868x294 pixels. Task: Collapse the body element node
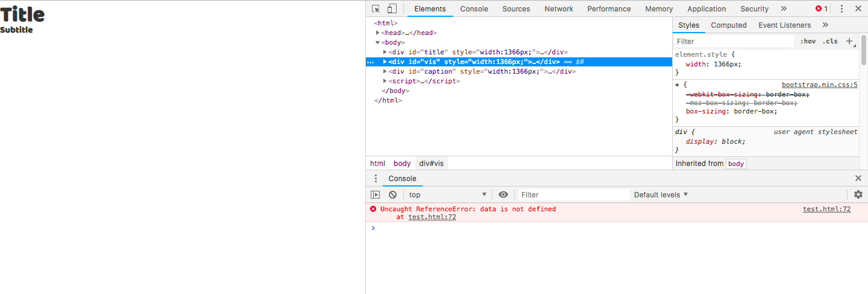(x=378, y=42)
